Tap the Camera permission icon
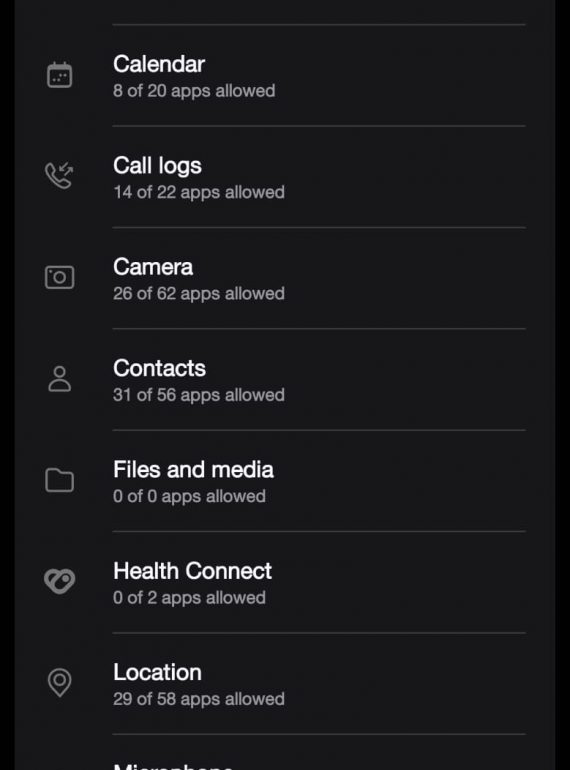The image size is (570, 770). click(59, 277)
